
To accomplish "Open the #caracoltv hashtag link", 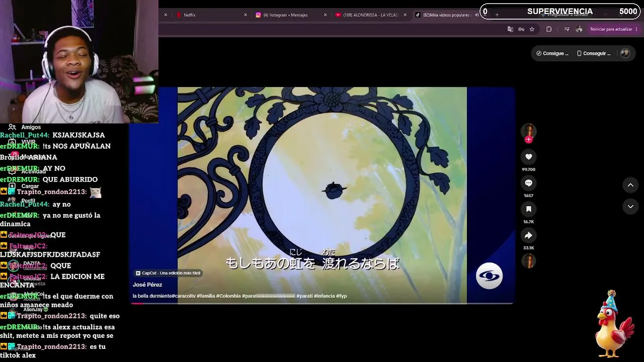I will coord(184,296).
